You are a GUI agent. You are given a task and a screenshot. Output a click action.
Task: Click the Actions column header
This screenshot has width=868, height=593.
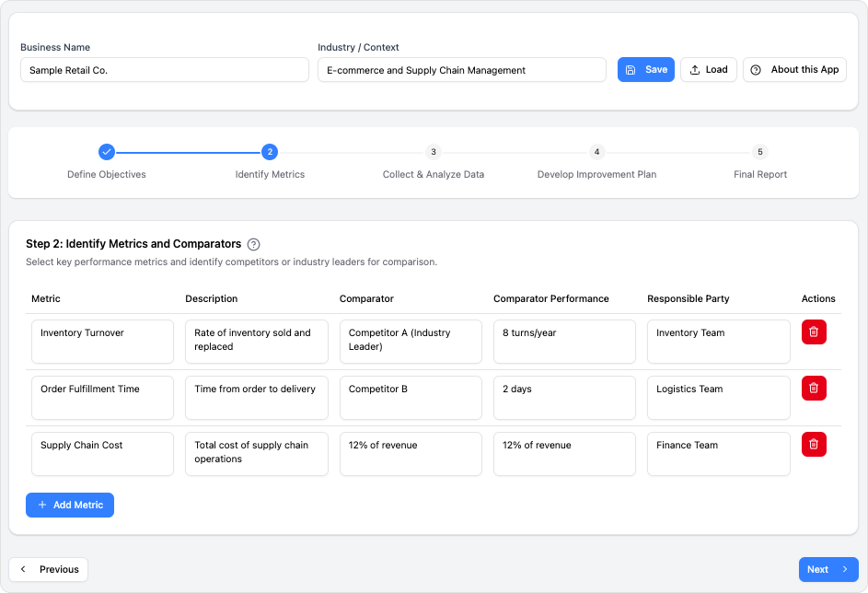(x=818, y=299)
